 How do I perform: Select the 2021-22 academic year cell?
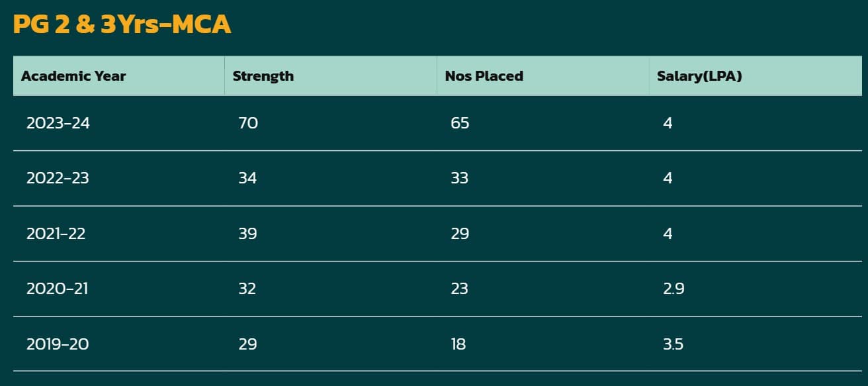[56, 234]
